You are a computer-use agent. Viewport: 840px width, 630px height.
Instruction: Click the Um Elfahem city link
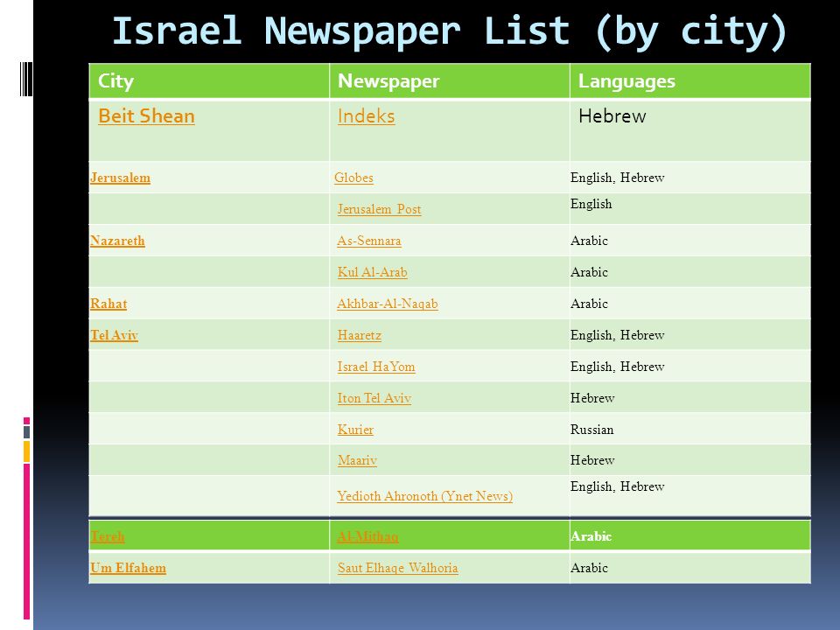128,568
